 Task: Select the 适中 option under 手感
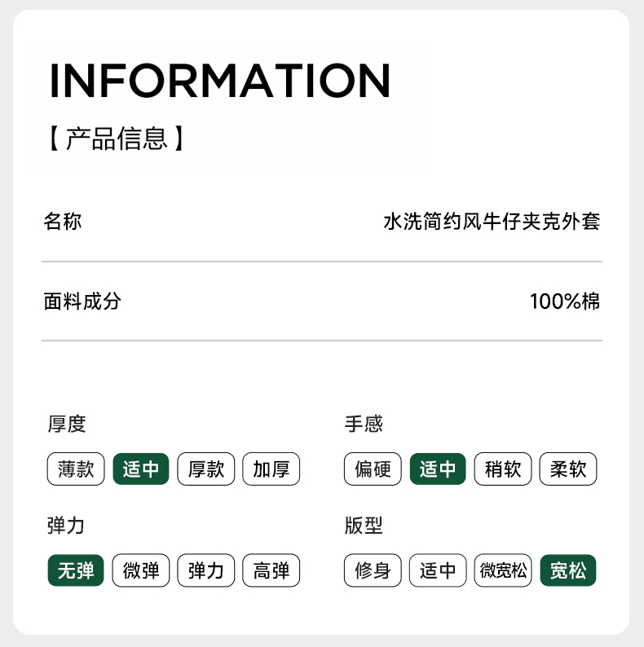tap(438, 469)
